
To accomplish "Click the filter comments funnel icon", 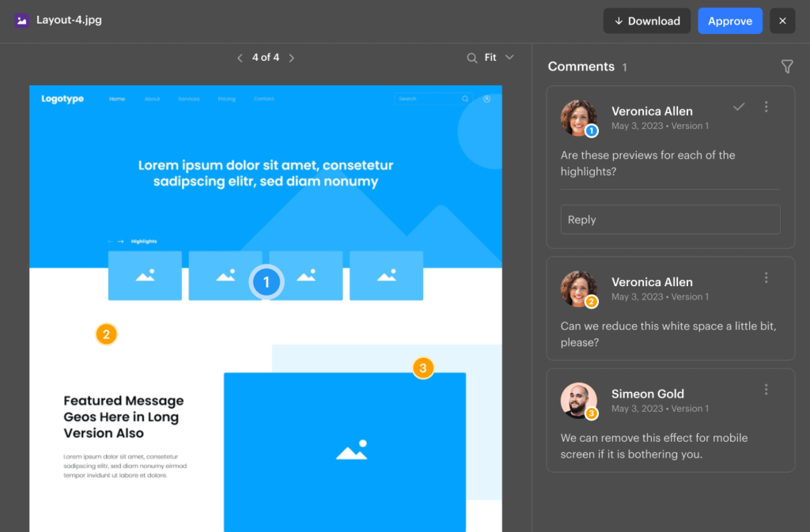I will pos(786,67).
